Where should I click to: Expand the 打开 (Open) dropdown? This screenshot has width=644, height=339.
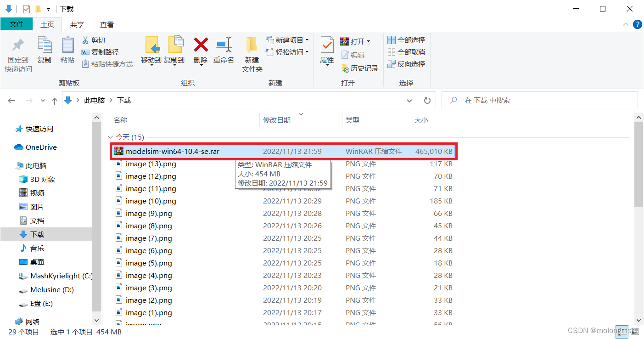tap(368, 41)
